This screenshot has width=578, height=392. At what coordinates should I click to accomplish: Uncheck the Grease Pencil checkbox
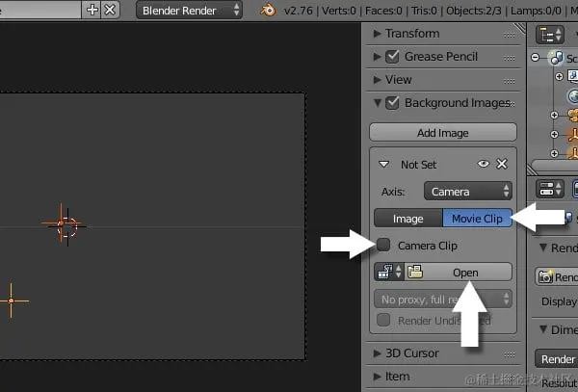pyautogui.click(x=392, y=57)
